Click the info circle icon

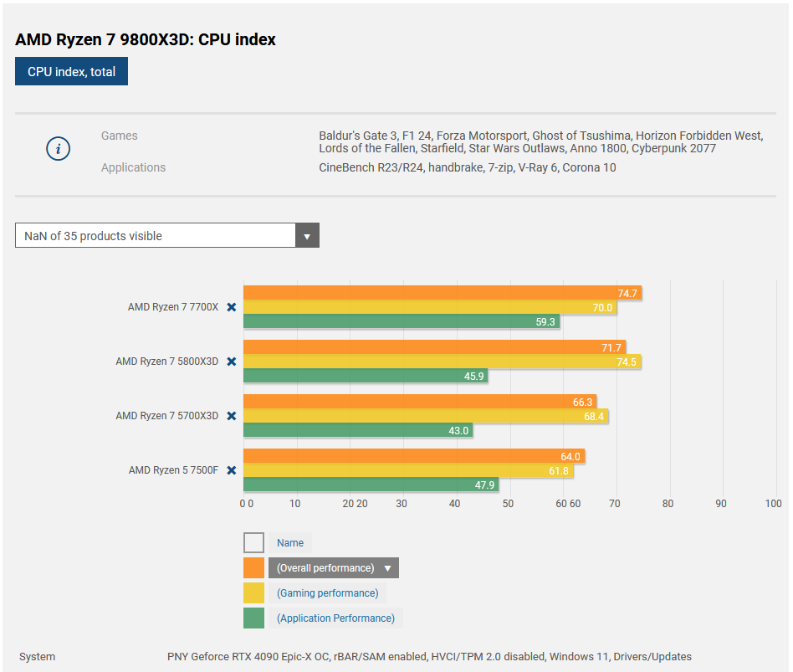(58, 150)
